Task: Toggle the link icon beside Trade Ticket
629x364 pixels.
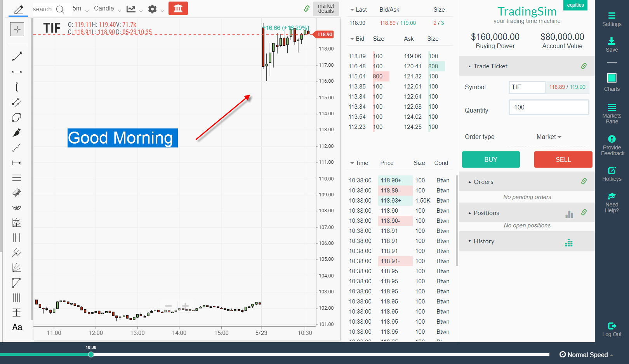Action: 584,66
